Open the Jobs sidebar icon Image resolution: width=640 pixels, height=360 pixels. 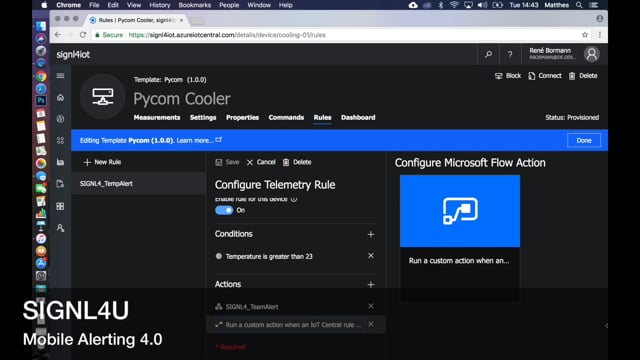pyautogui.click(x=60, y=184)
